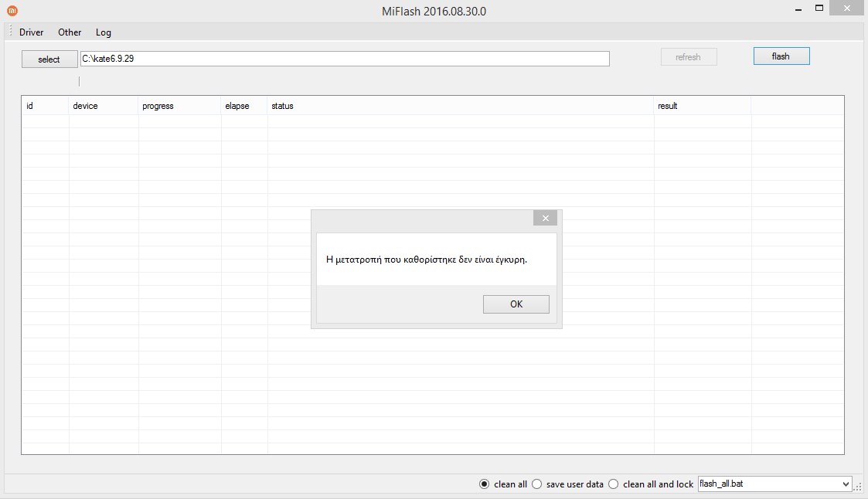The image size is (868, 499).
Task: Click the refresh button
Action: [688, 57]
